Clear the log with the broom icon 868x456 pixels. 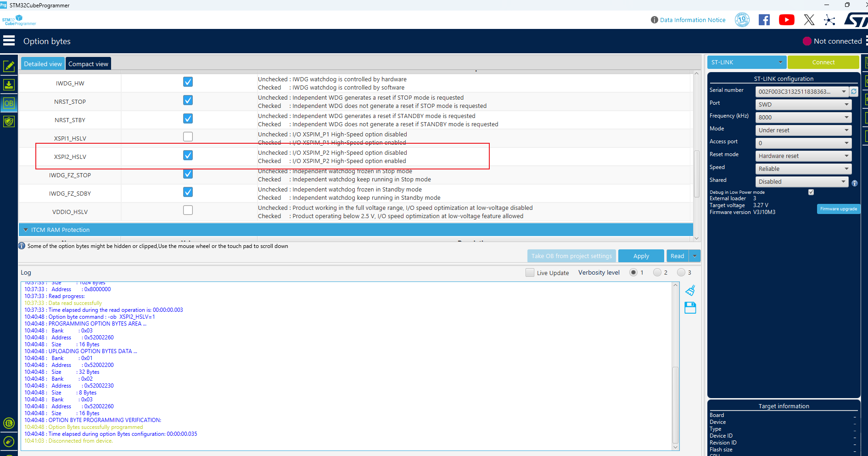pyautogui.click(x=690, y=291)
